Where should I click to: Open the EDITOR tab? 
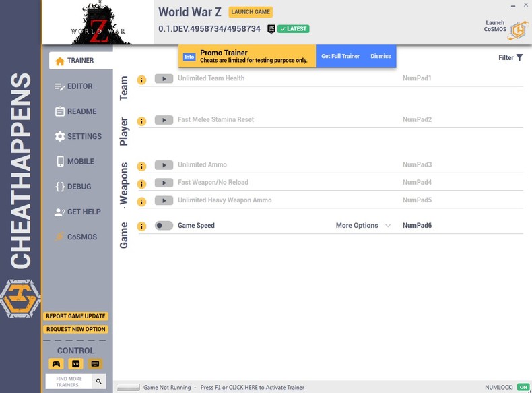[x=73, y=86]
